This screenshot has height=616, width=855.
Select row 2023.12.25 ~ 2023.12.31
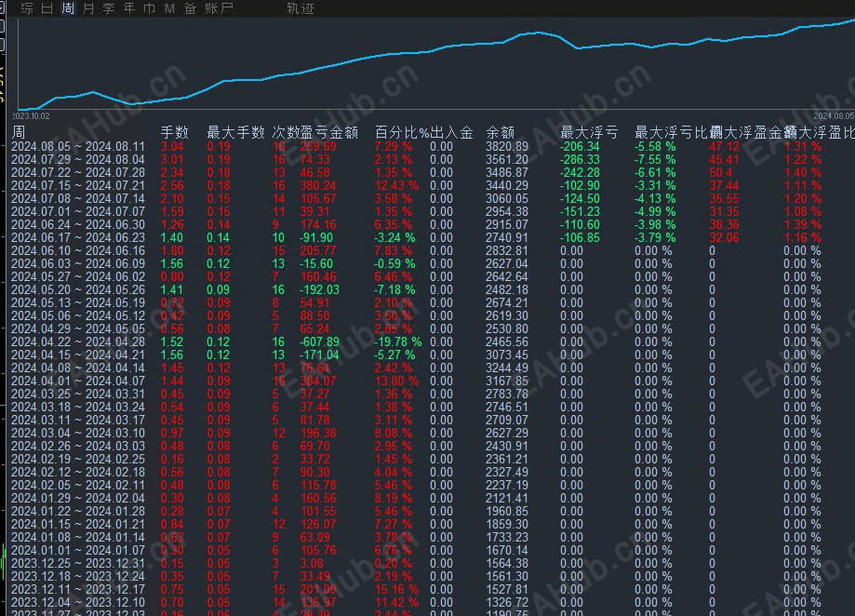click(428, 564)
